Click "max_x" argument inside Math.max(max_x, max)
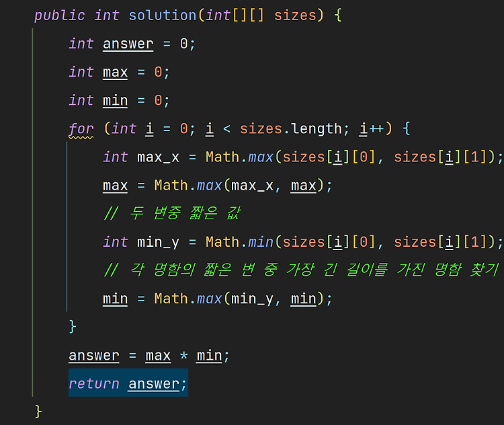 tap(252, 186)
